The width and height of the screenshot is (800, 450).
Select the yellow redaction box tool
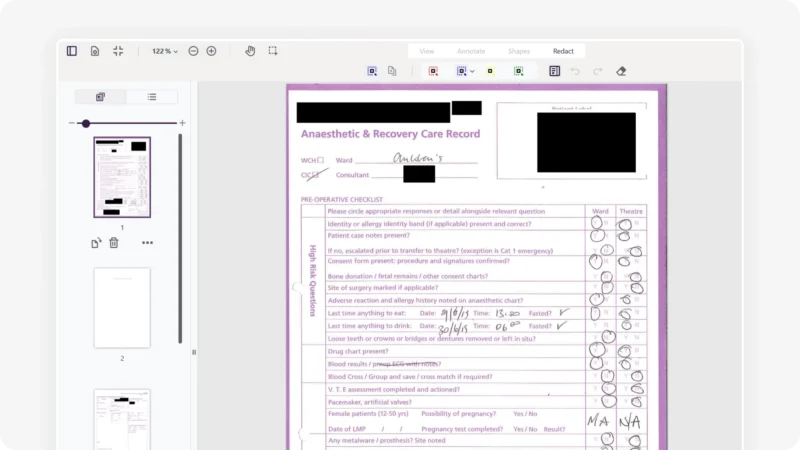click(x=490, y=71)
